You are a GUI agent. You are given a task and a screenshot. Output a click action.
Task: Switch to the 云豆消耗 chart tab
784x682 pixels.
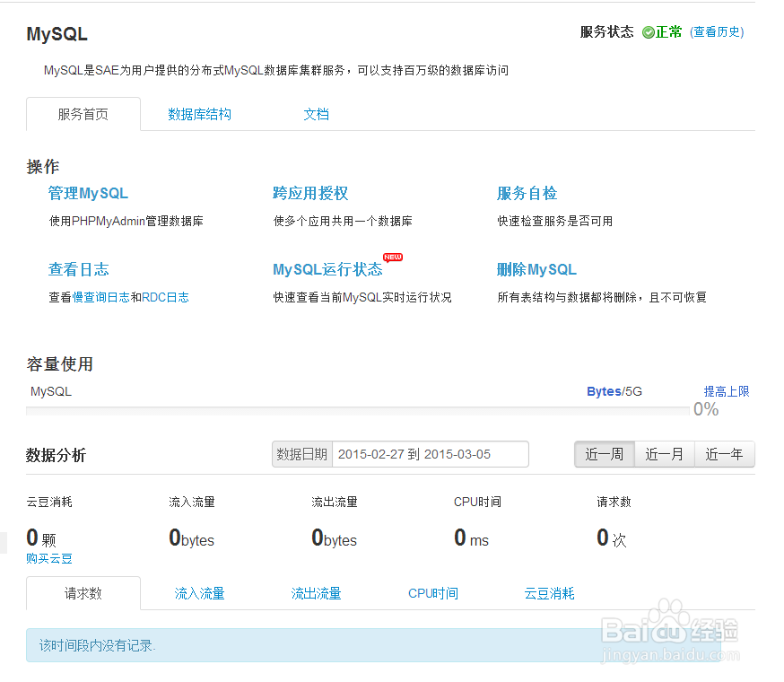coord(550,593)
